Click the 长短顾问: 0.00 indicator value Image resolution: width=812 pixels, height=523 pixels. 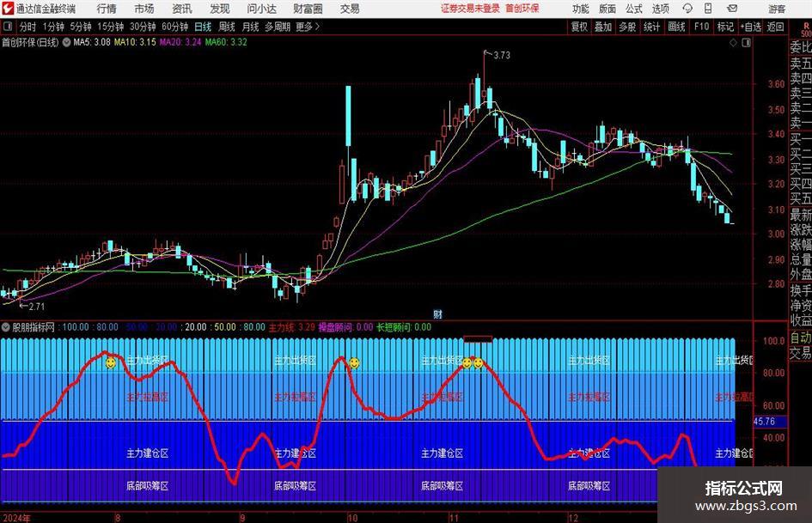coord(404,327)
